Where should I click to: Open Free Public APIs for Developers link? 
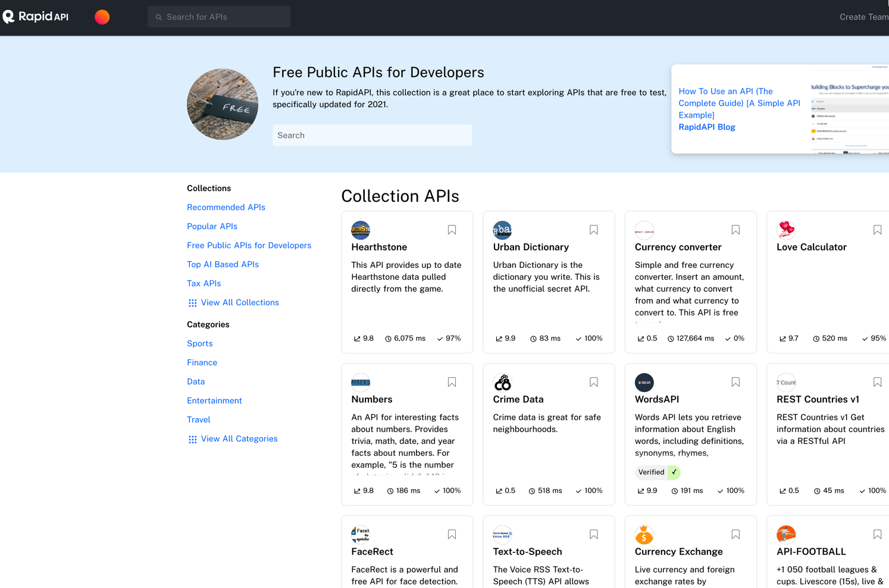coord(249,245)
